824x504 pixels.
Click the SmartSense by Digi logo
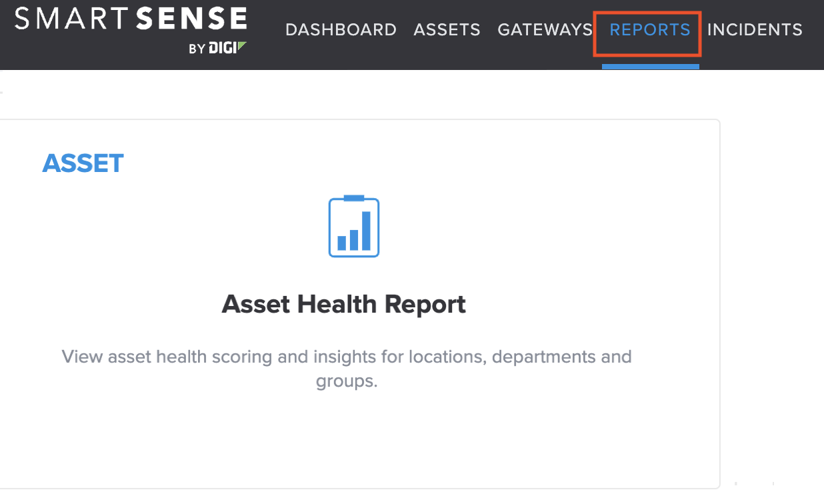pos(131,31)
